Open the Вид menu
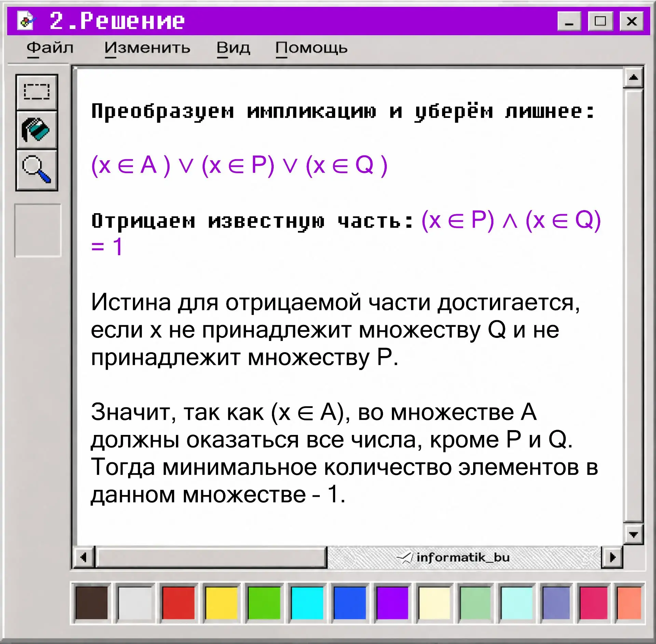Viewport: 656px width, 644px height. pyautogui.click(x=233, y=48)
